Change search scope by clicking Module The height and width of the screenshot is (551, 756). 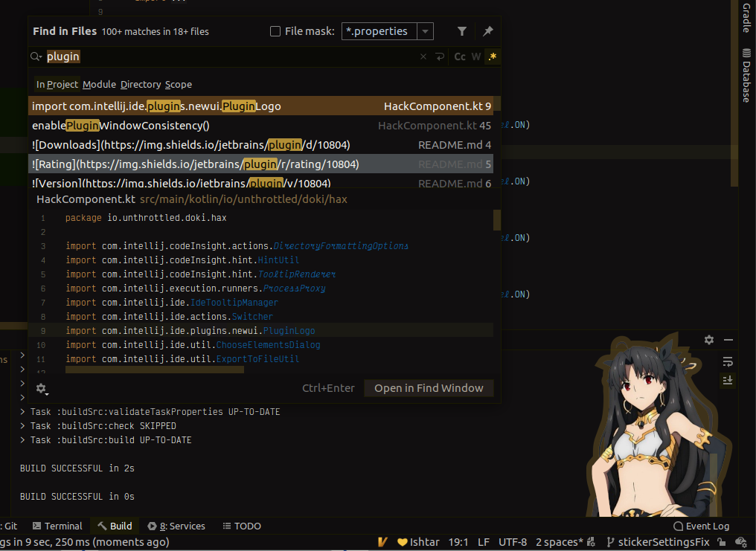(99, 84)
